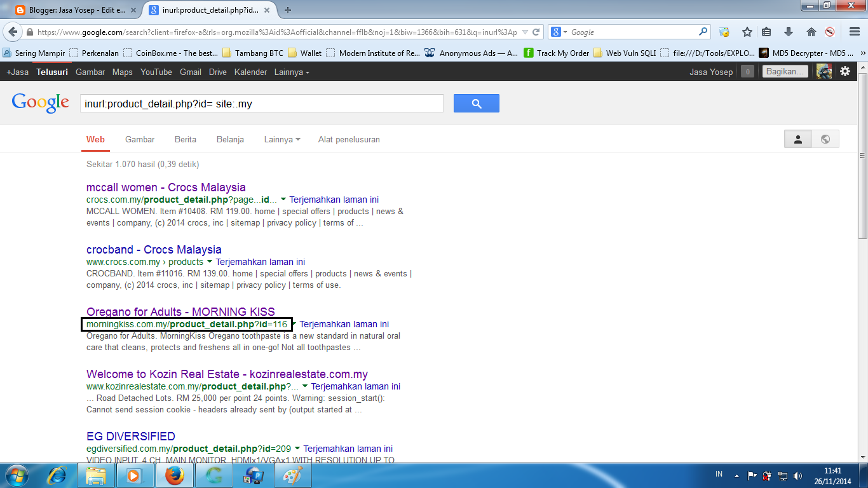This screenshot has height=488, width=868.
Task: Open Windows Explorer folder in taskbar
Action: click(x=96, y=475)
